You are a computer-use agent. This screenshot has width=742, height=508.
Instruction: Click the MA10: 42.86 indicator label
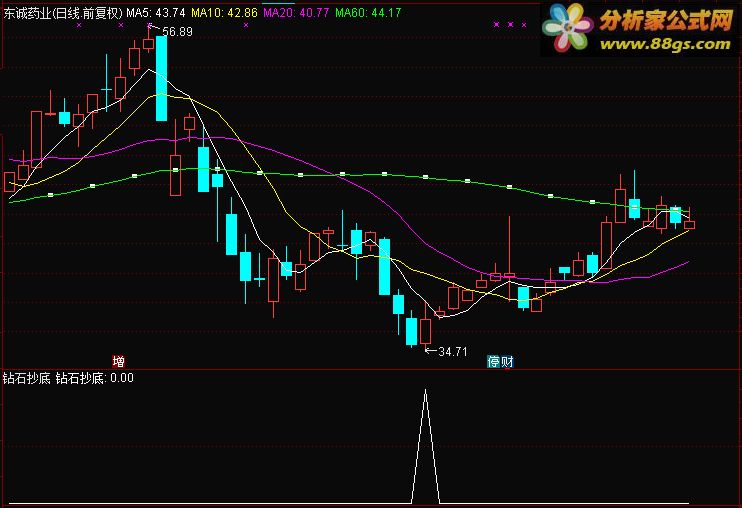pyautogui.click(x=224, y=13)
